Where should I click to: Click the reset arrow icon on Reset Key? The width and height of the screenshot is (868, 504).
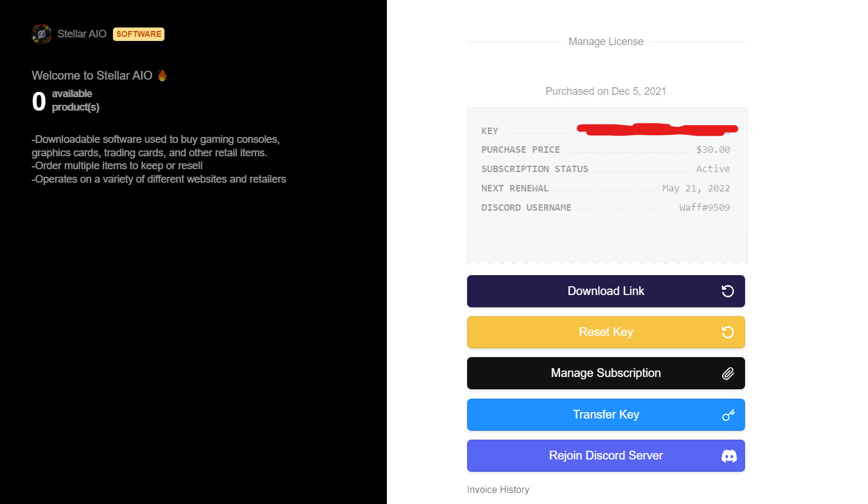click(x=728, y=332)
